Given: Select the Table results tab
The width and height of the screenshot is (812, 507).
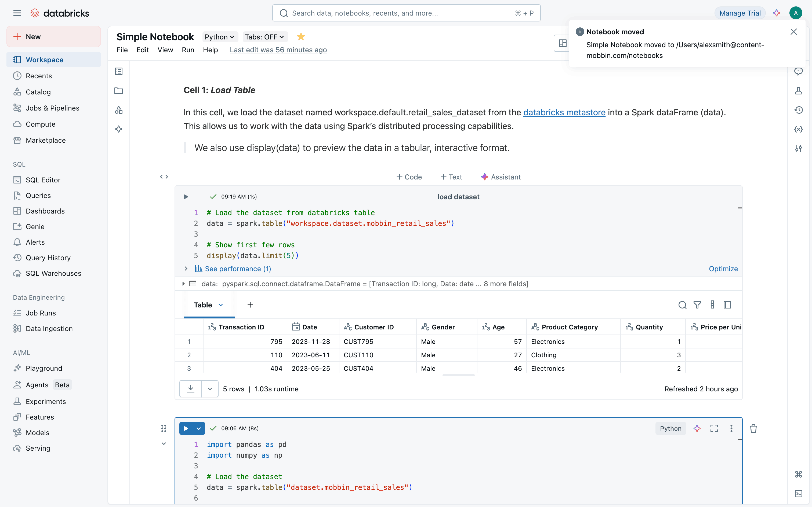Looking at the screenshot, I should point(203,305).
